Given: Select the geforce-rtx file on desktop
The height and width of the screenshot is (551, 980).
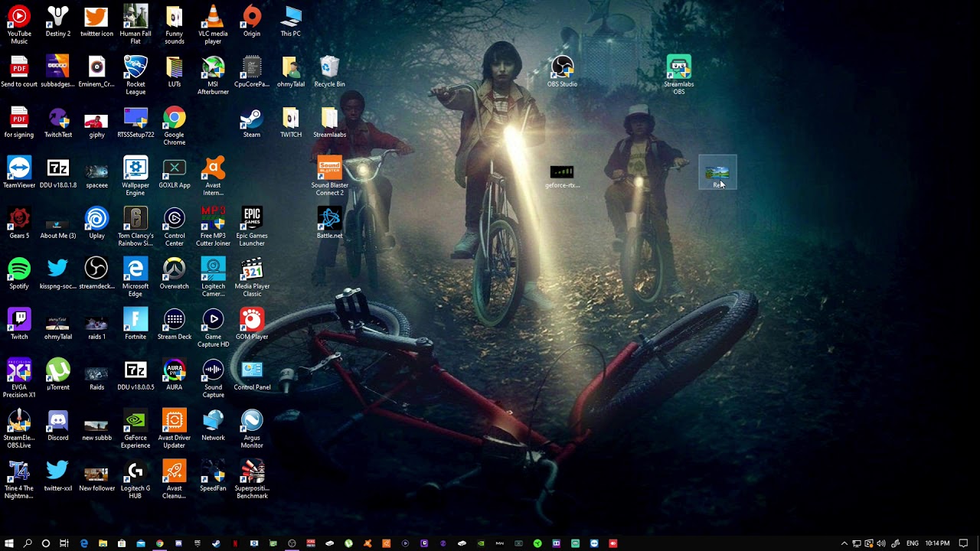Looking at the screenshot, I should pos(562,176).
